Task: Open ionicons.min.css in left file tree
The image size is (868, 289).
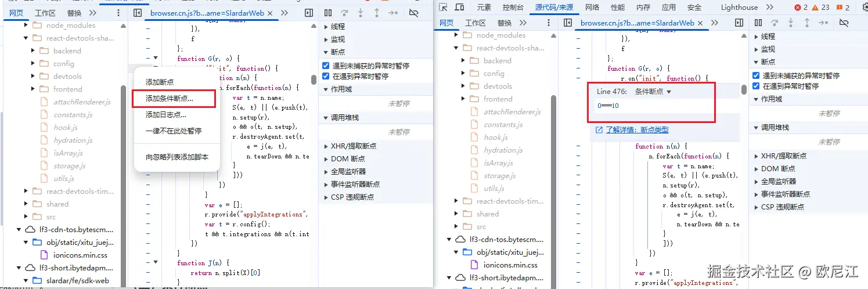Action: tap(81, 255)
